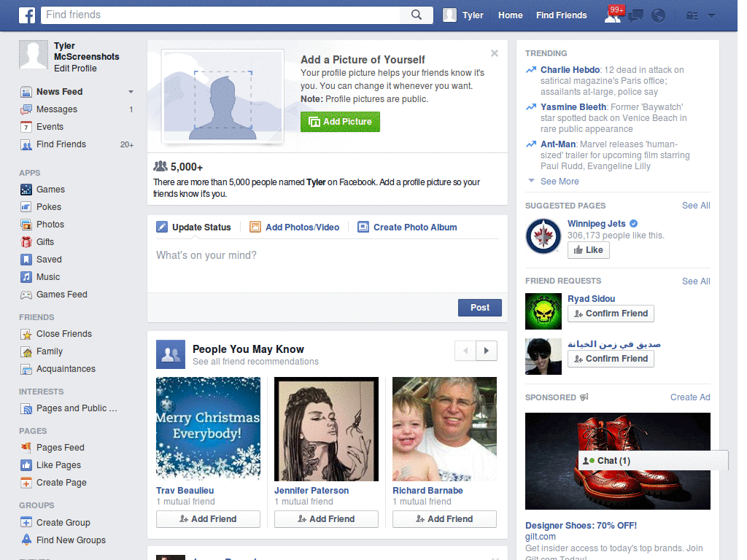
Task: Click the What's on your mind field
Action: coord(328,265)
